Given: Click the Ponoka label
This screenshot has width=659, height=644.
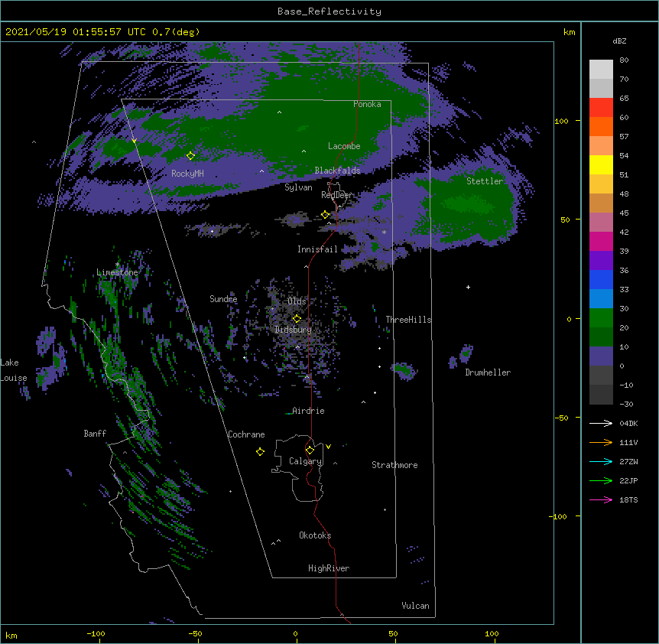Looking at the screenshot, I should [367, 104].
